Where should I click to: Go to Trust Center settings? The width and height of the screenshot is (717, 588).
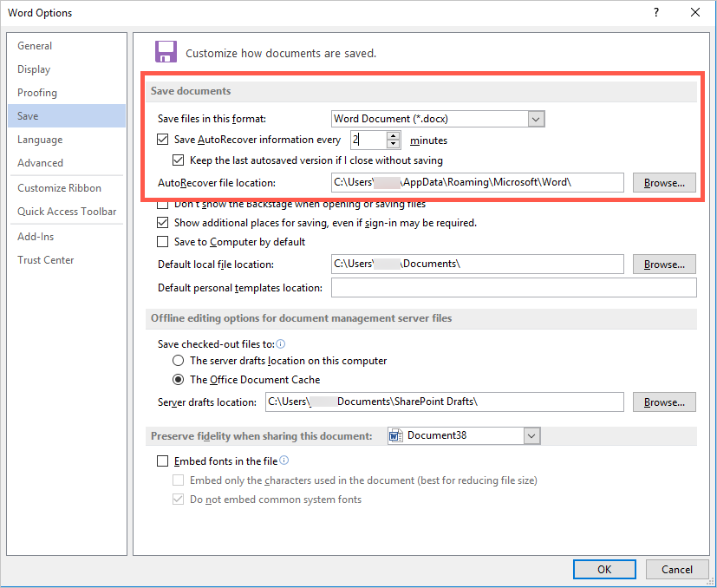click(x=45, y=260)
